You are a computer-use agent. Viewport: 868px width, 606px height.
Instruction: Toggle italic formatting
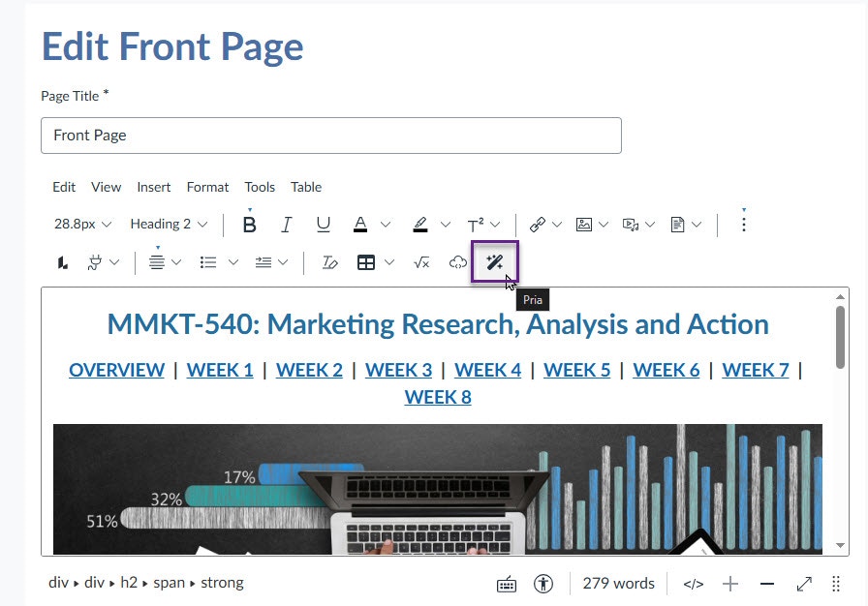tap(286, 225)
